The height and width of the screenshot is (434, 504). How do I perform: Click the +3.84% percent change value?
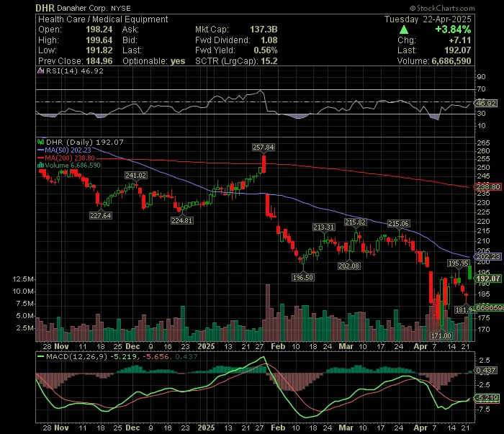point(453,30)
